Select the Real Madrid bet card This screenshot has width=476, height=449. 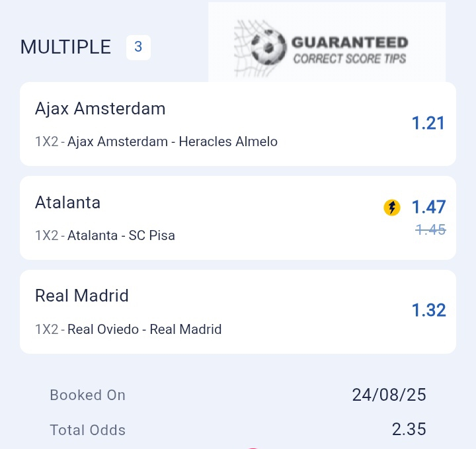238,311
